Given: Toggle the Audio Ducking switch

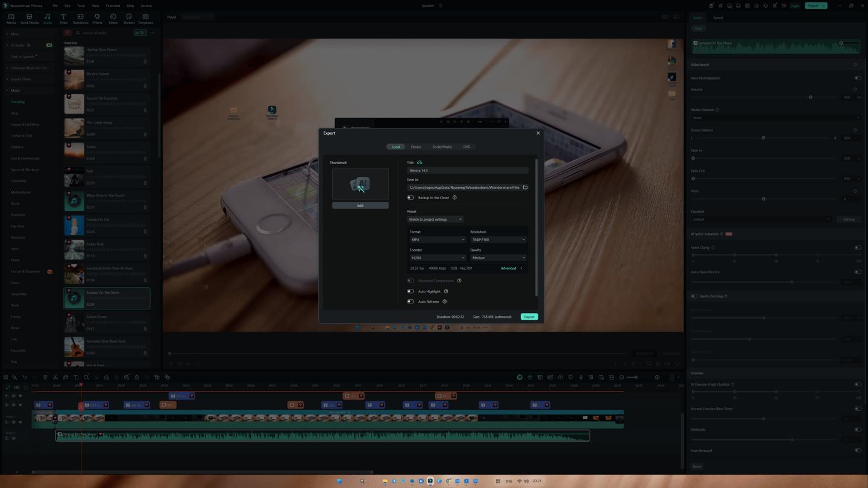Looking at the screenshot, I should (694, 296).
